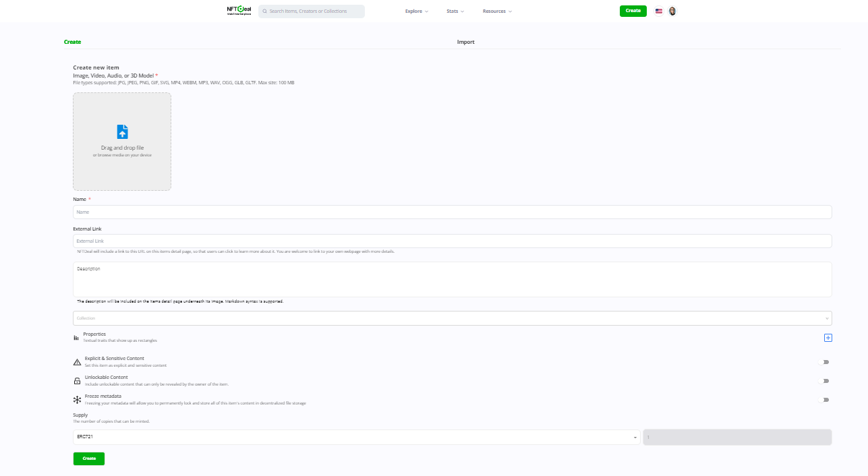Click the NFT Deal logo

[239, 11]
